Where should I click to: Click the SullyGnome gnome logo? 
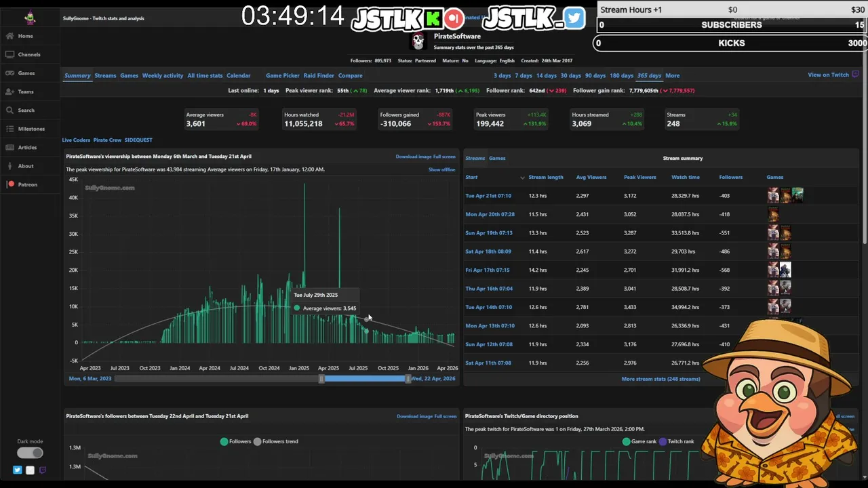pos(30,18)
